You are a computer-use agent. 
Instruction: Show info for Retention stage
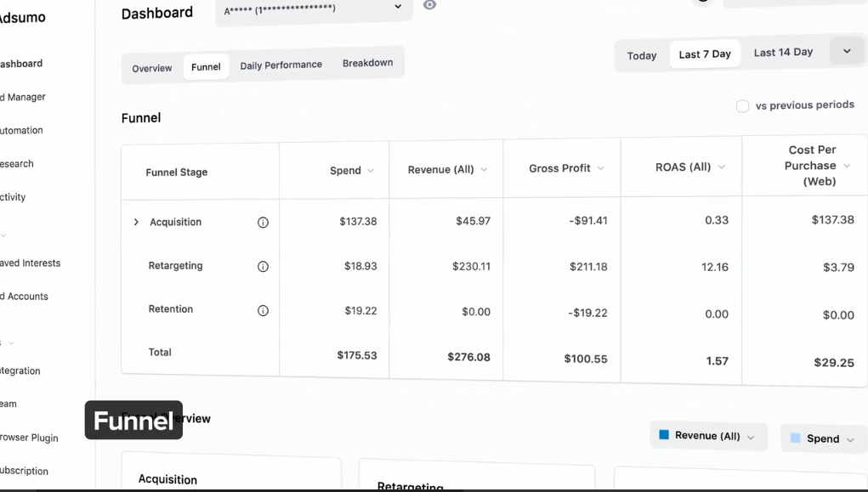tap(263, 310)
